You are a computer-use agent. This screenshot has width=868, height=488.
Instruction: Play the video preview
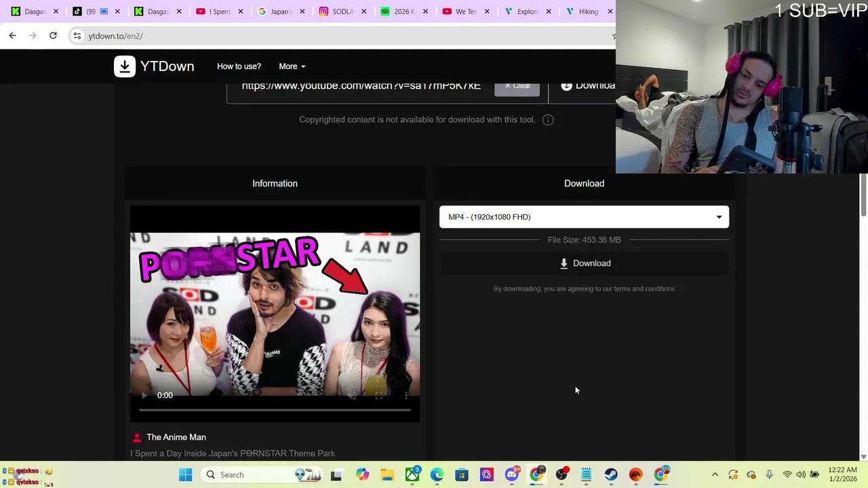point(144,395)
